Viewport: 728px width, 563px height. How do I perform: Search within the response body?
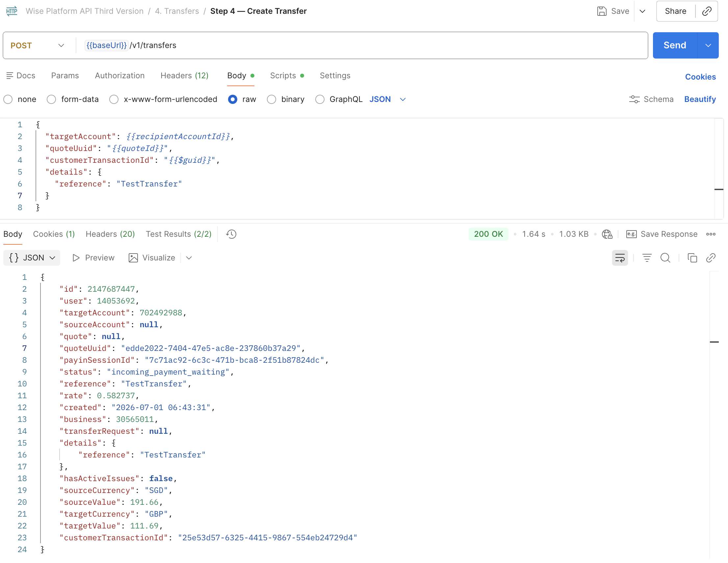pos(665,258)
